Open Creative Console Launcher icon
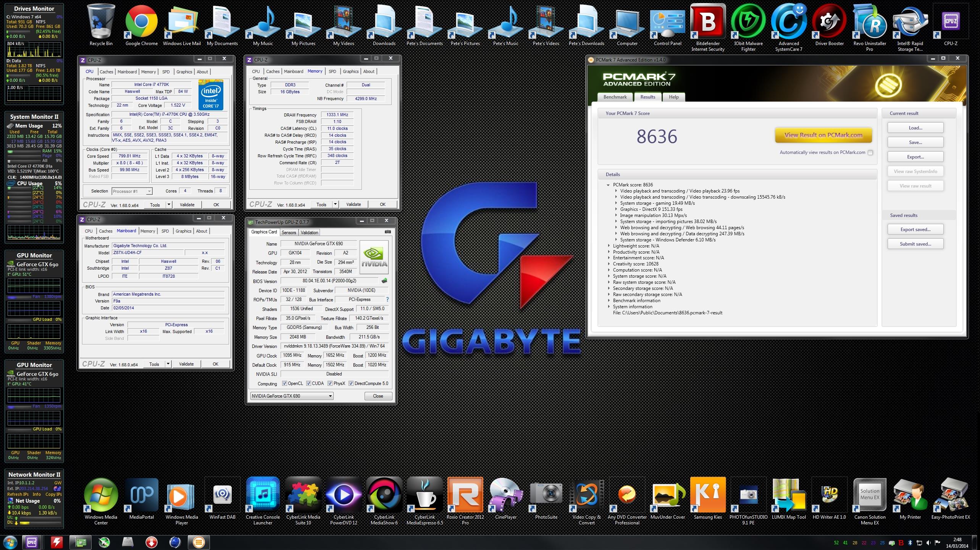980x550 pixels. pos(263,501)
